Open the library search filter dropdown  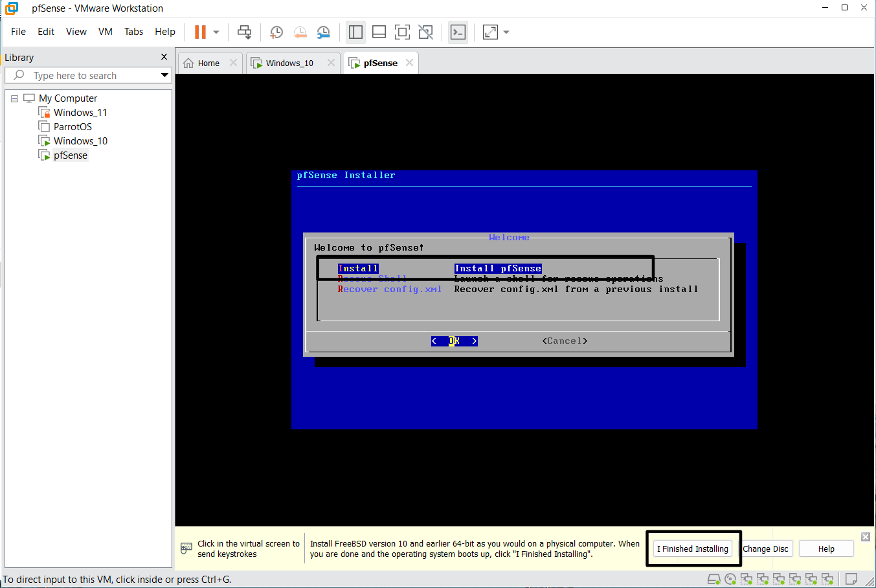164,75
